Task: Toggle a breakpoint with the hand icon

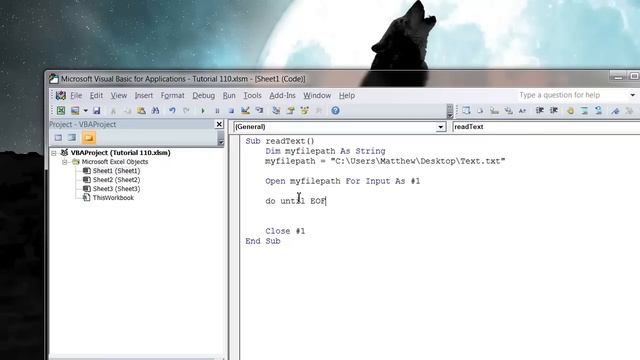Action: (x=571, y=111)
